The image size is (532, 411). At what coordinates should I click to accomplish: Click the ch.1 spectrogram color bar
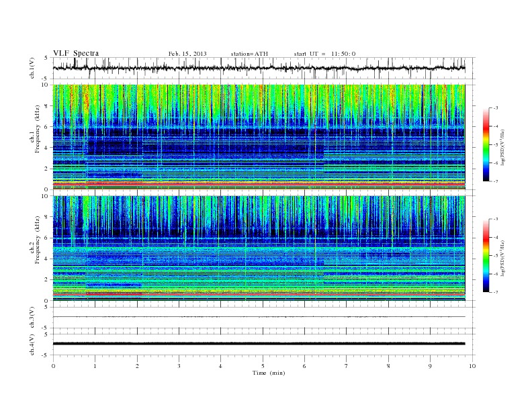tap(486, 144)
